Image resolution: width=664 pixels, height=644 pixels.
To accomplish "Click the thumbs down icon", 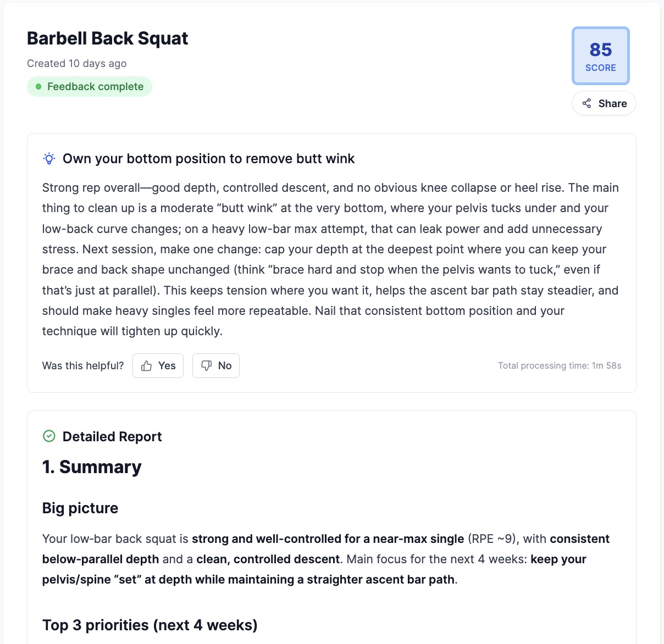I will 207,366.
